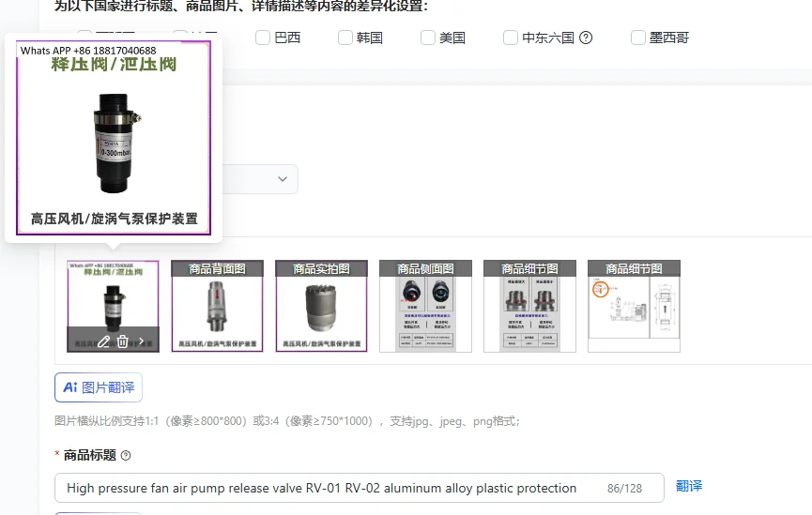Open help icon next to 中东六国
This screenshot has width=812, height=515.
586,38
